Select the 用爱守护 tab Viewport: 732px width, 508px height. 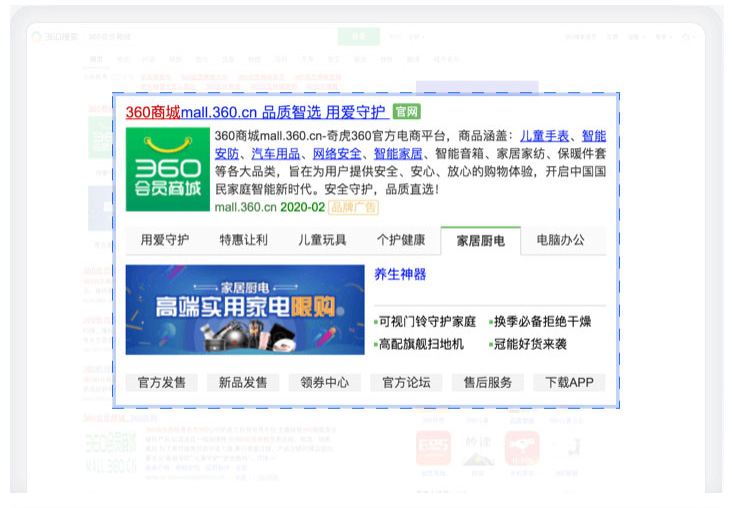click(165, 241)
